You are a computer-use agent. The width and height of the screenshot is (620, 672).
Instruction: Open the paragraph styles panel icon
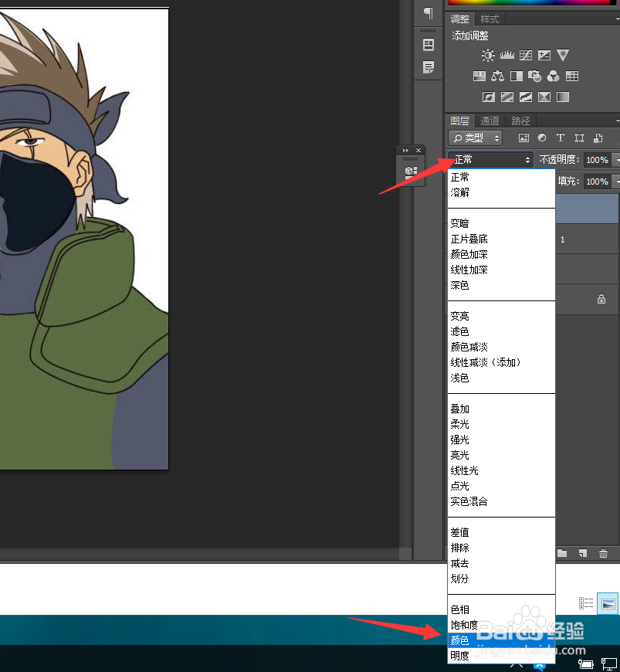click(428, 67)
